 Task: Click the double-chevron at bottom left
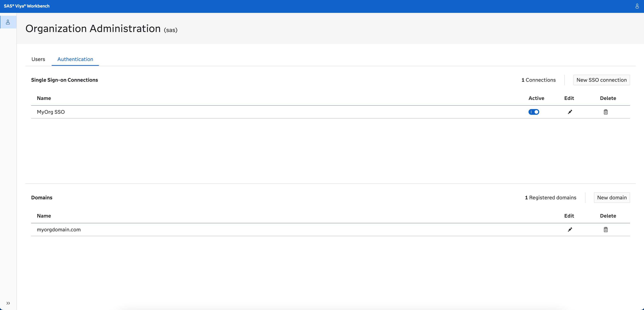point(8,303)
